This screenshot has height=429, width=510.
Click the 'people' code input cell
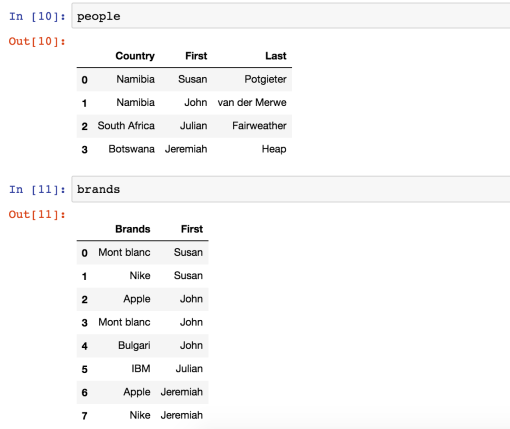pos(291,16)
